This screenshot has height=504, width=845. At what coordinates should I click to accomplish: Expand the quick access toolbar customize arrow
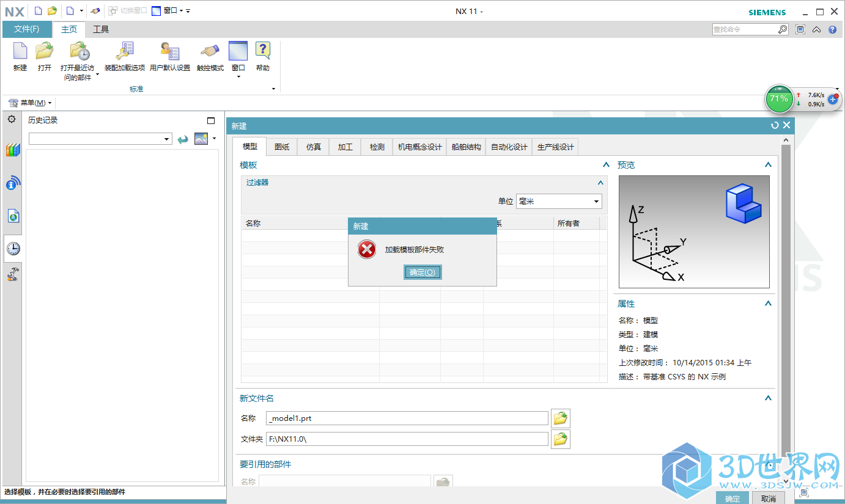[x=188, y=11]
